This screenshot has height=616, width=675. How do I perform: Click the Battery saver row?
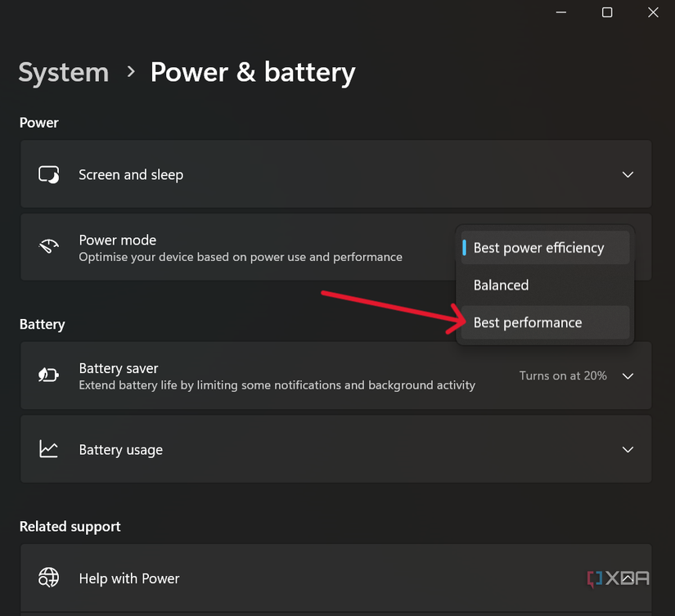pos(245,375)
